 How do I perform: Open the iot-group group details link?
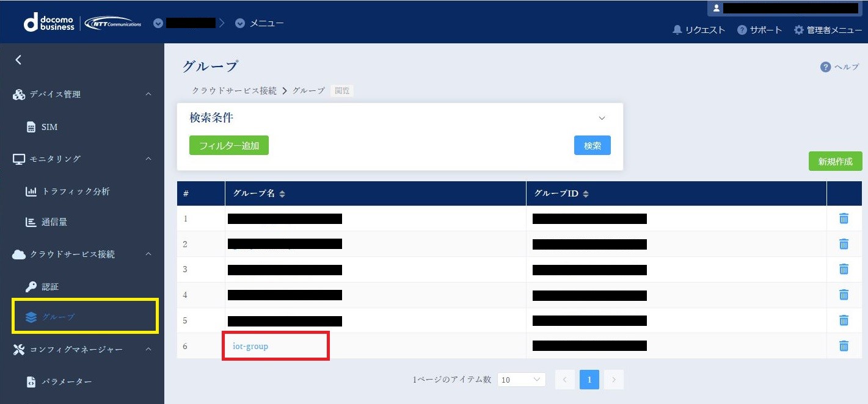click(249, 346)
